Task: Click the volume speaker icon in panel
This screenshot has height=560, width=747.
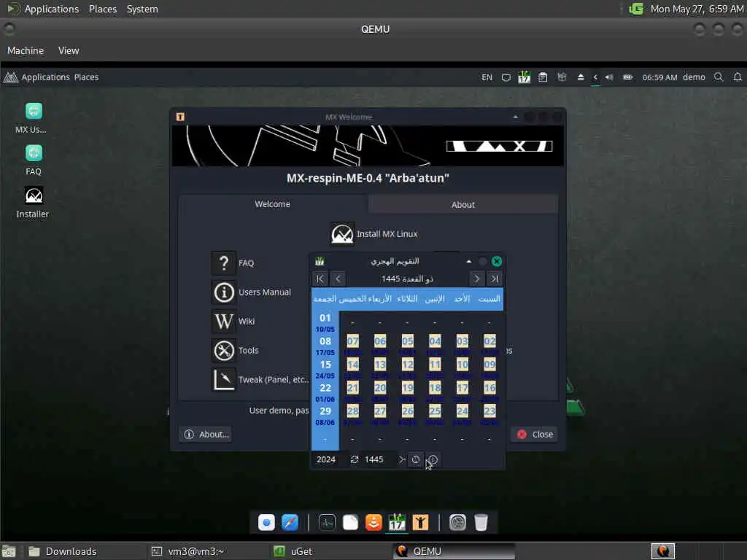Action: coord(609,77)
